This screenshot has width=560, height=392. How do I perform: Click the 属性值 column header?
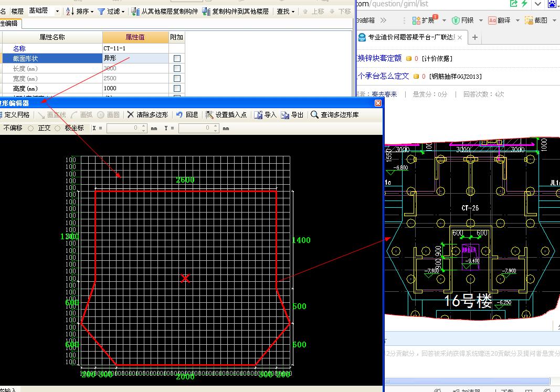135,37
